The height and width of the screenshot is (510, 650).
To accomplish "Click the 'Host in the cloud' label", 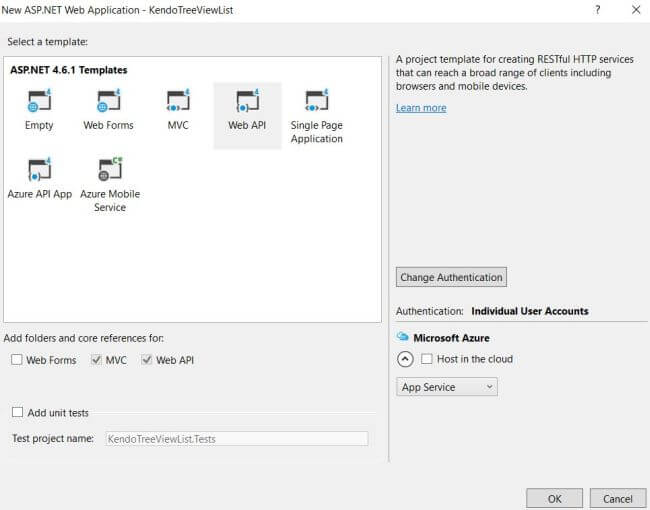I will click(x=475, y=359).
